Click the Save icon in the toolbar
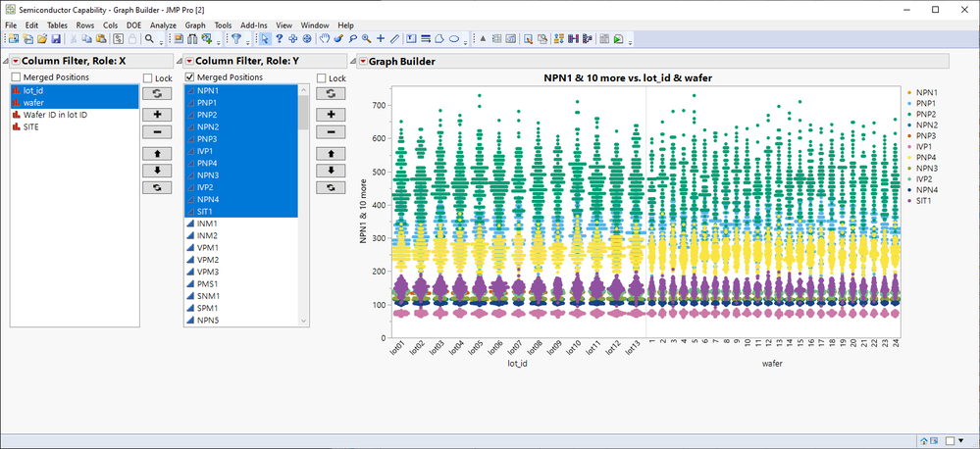The height and width of the screenshot is (449, 980). click(x=56, y=39)
